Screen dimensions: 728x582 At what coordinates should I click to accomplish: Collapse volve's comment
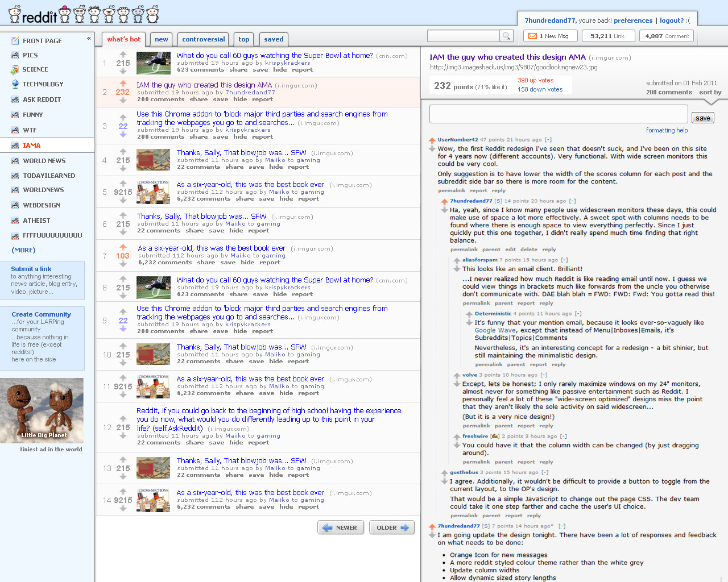coord(544,375)
